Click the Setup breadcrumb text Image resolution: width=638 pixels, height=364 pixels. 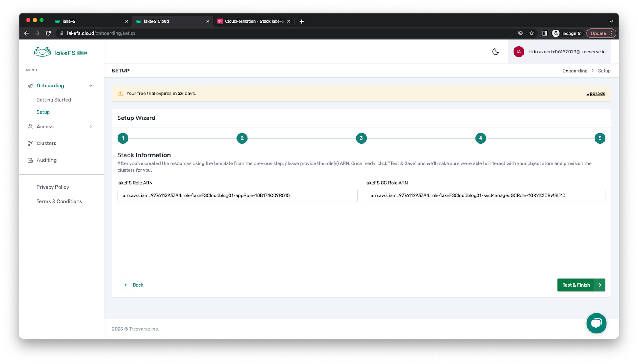click(x=604, y=71)
